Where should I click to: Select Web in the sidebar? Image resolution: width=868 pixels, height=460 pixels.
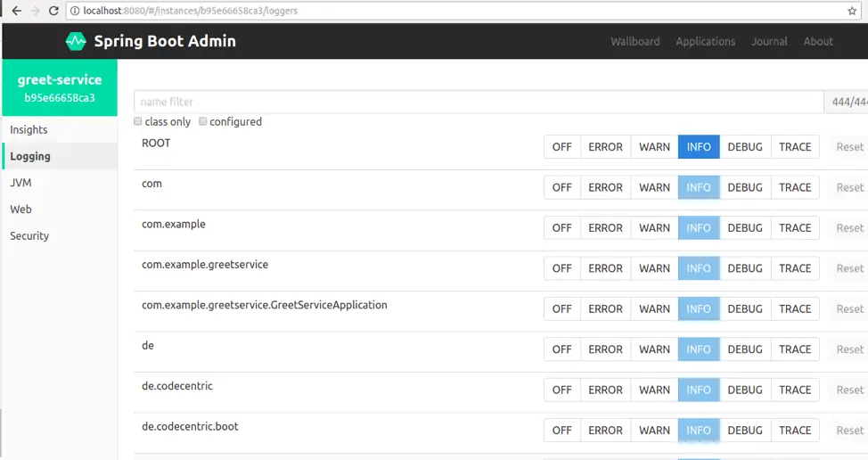(x=60, y=209)
